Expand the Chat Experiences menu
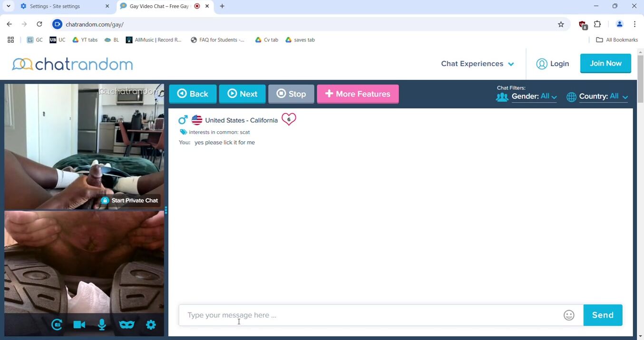The width and height of the screenshot is (644, 340). coord(477,64)
